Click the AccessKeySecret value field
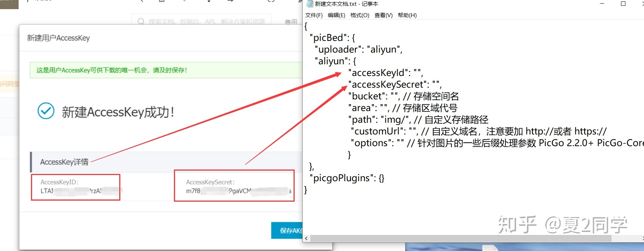Viewport: 644px width, 251px height. coord(234,191)
